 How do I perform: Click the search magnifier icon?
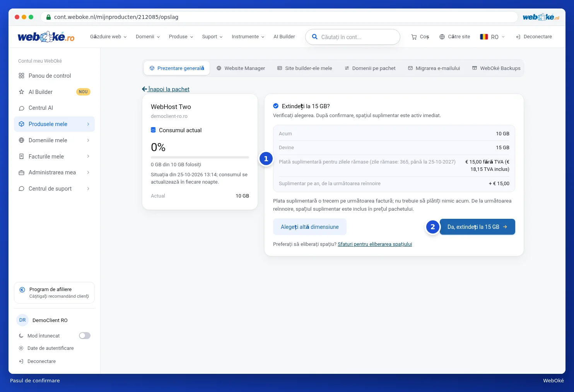pyautogui.click(x=315, y=37)
